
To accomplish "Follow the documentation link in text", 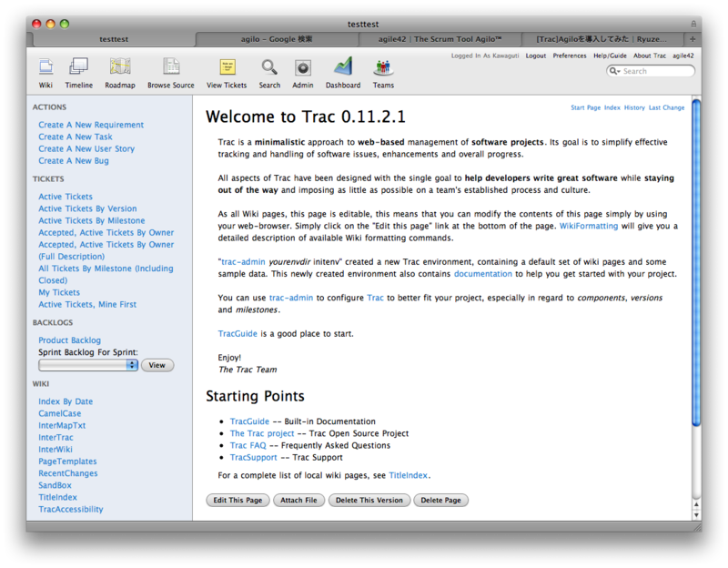I will [x=483, y=274].
